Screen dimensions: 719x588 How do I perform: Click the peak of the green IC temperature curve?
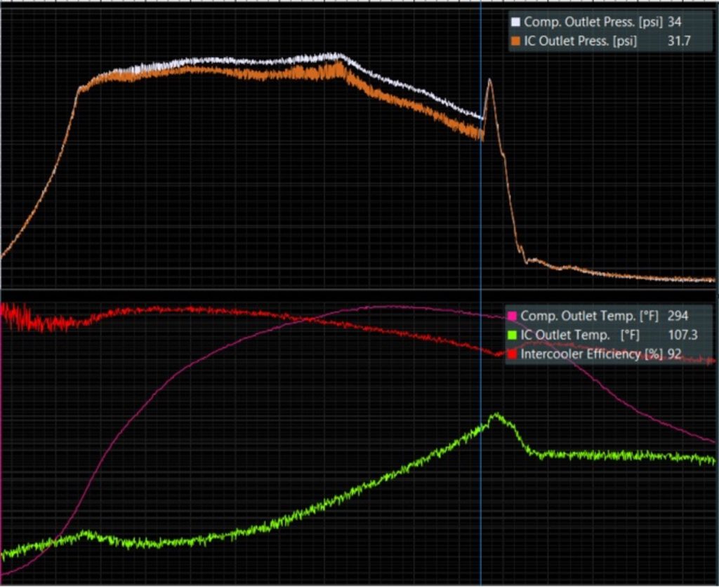(496, 415)
